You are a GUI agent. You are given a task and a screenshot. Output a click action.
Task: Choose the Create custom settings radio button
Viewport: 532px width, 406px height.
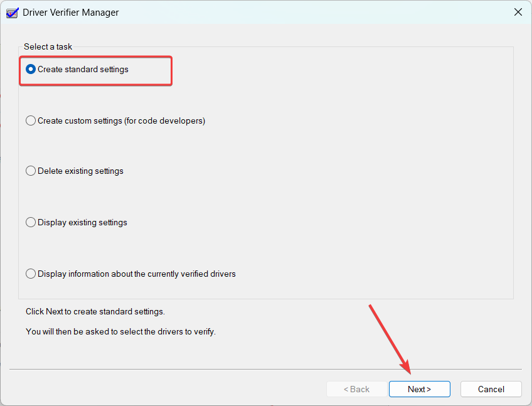coord(31,120)
